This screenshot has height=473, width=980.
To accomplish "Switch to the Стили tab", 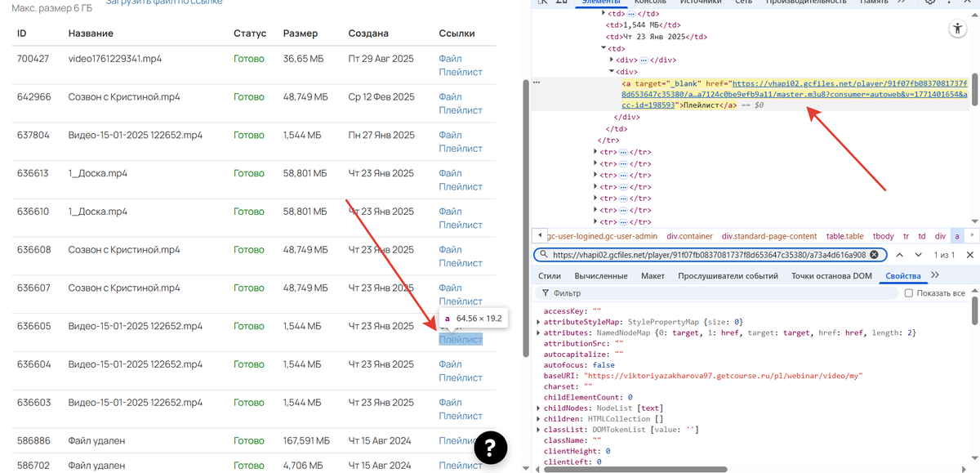I will [550, 276].
